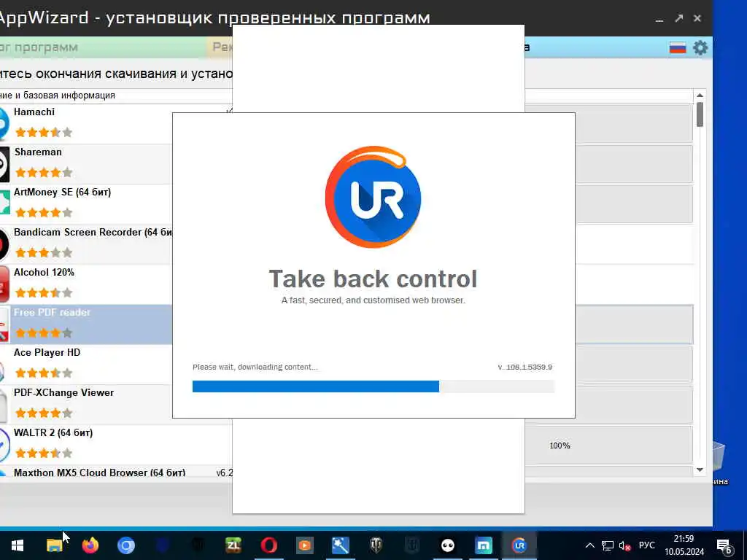Image resolution: width=747 pixels, height=560 pixels.
Task: Switch to AppWizard magic wand taskbar icon
Action: coord(340,545)
